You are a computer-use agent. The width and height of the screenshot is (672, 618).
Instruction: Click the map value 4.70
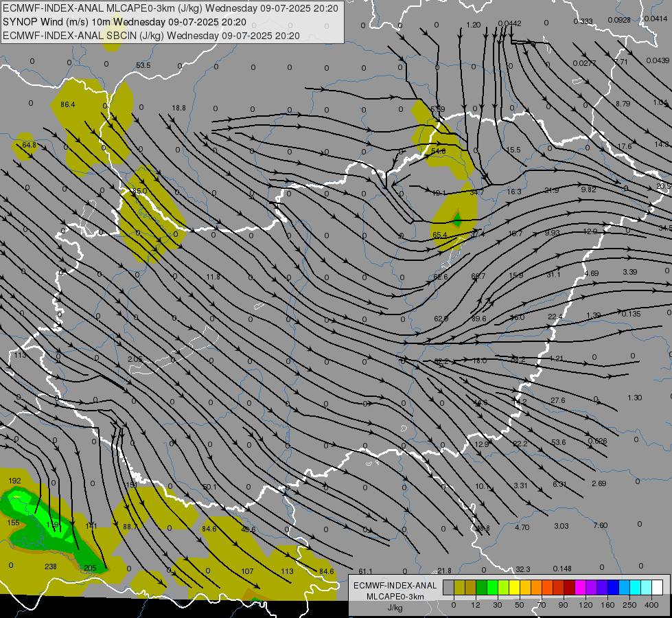pos(522,527)
